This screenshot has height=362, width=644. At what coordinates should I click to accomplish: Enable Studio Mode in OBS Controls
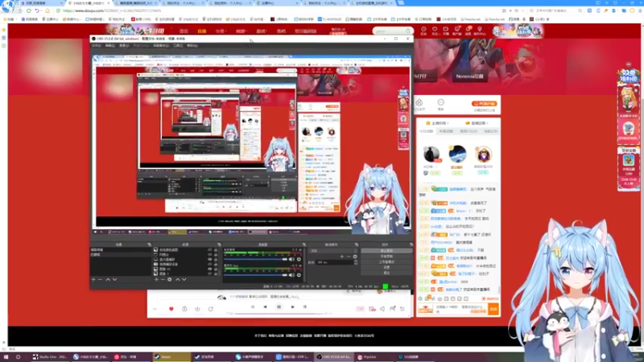[386, 262]
